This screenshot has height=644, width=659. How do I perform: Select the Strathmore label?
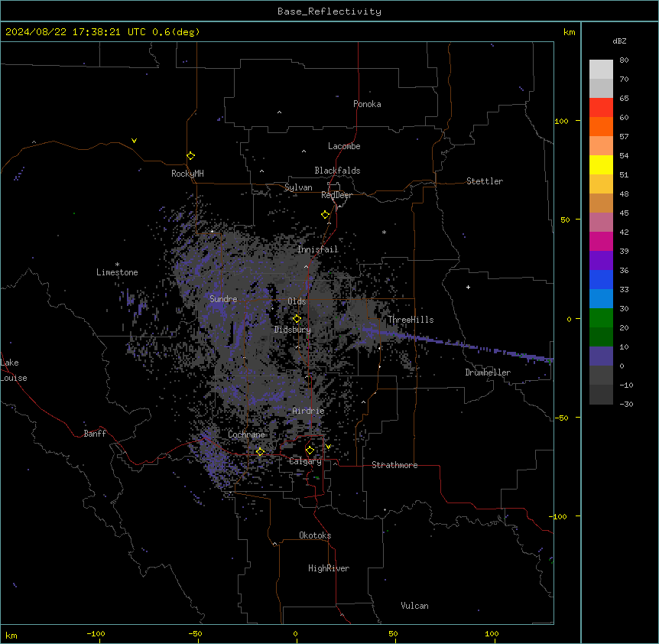coord(394,465)
